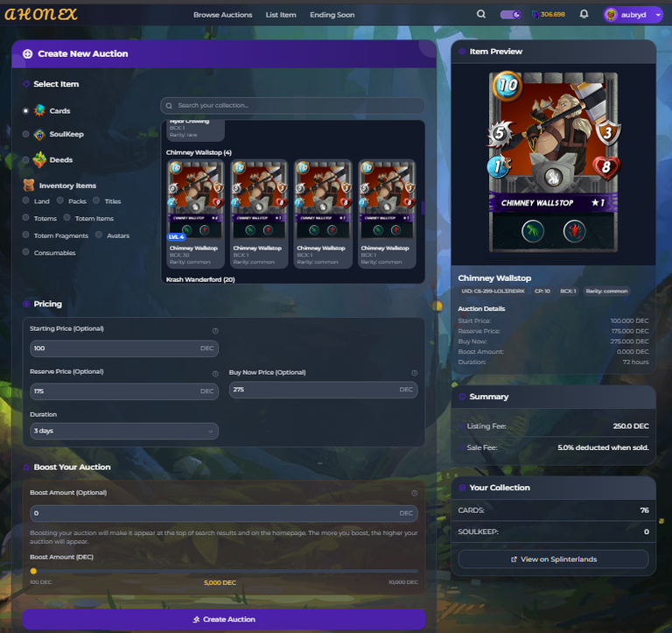Go to Browse Auctions
The width and height of the screenshot is (672, 633).
click(x=222, y=15)
